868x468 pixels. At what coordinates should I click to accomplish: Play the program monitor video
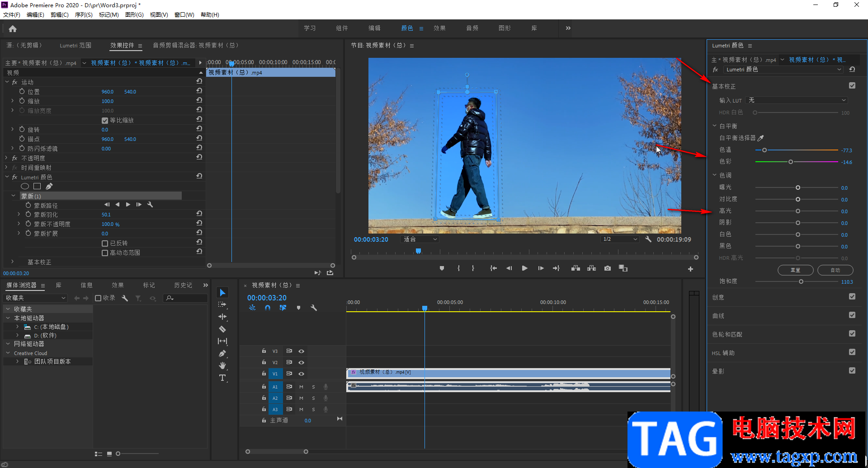pos(524,268)
